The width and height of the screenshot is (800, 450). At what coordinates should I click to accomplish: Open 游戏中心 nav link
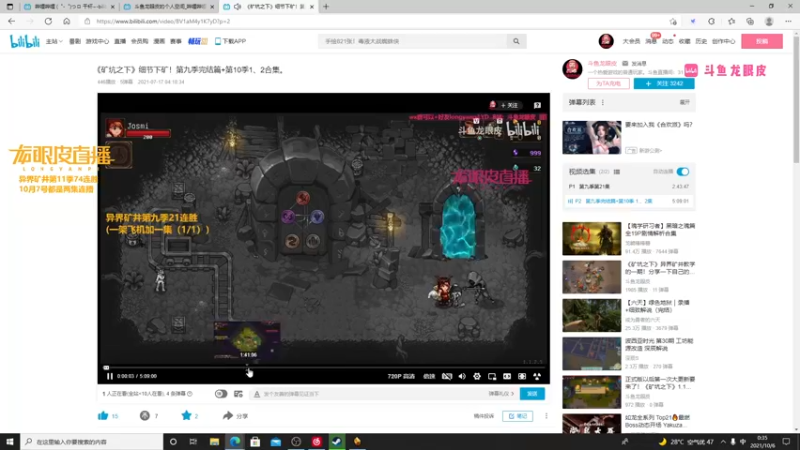coord(97,41)
